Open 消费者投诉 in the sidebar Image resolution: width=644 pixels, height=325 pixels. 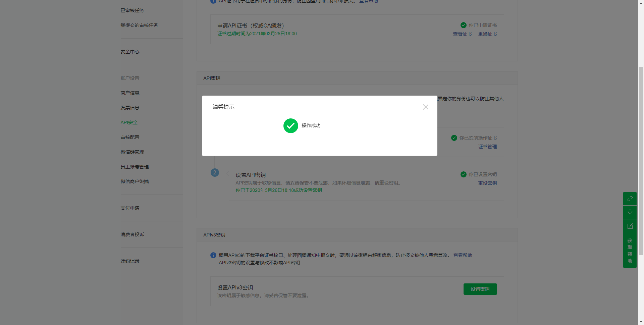(x=132, y=234)
